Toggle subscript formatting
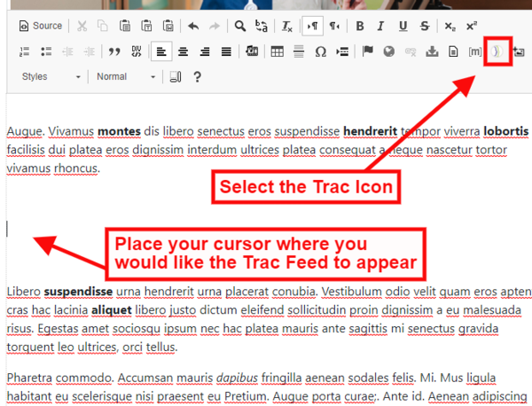The height and width of the screenshot is (406, 532). coord(450,26)
